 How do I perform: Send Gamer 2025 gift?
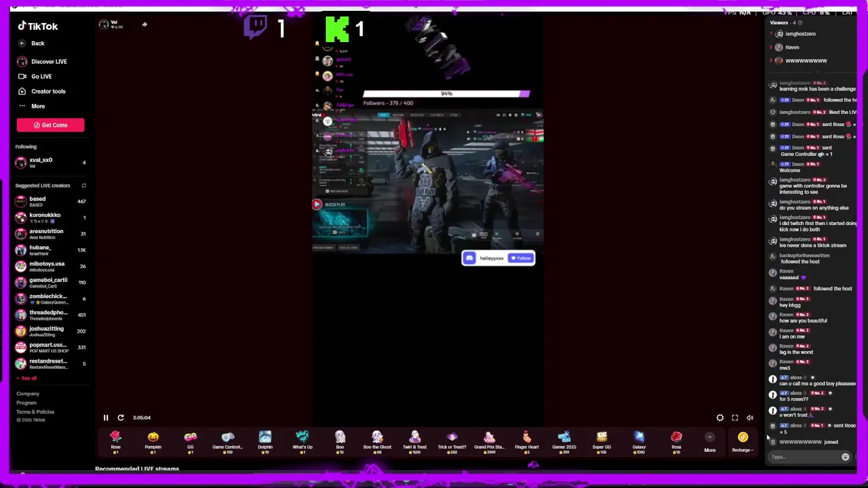point(564,441)
